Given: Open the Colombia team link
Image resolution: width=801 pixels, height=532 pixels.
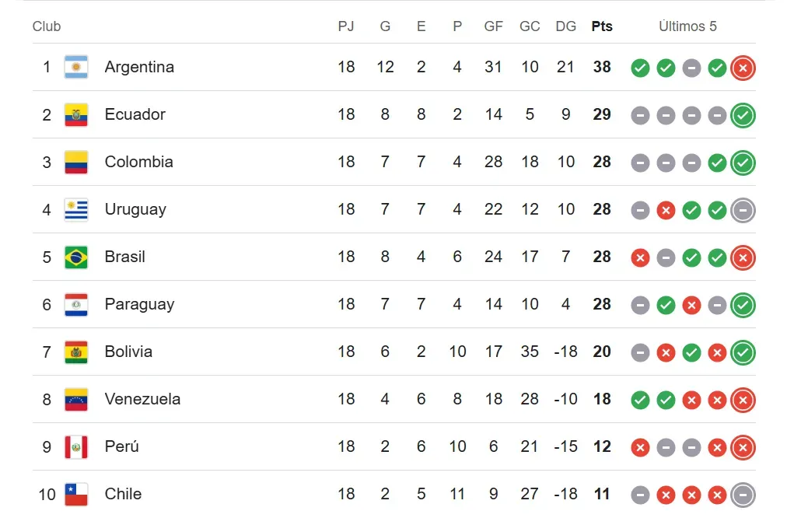Looking at the screenshot, I should coord(138,162).
